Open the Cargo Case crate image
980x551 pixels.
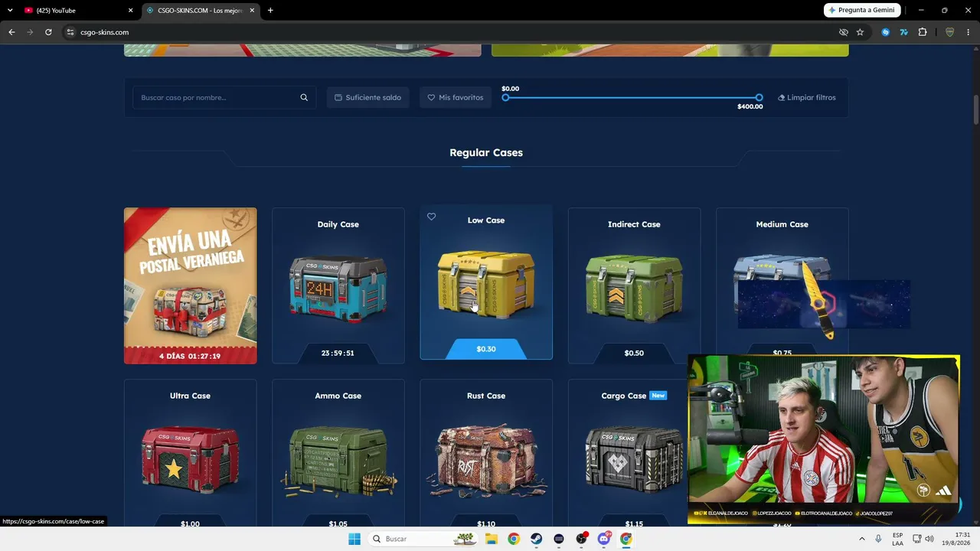tap(634, 459)
